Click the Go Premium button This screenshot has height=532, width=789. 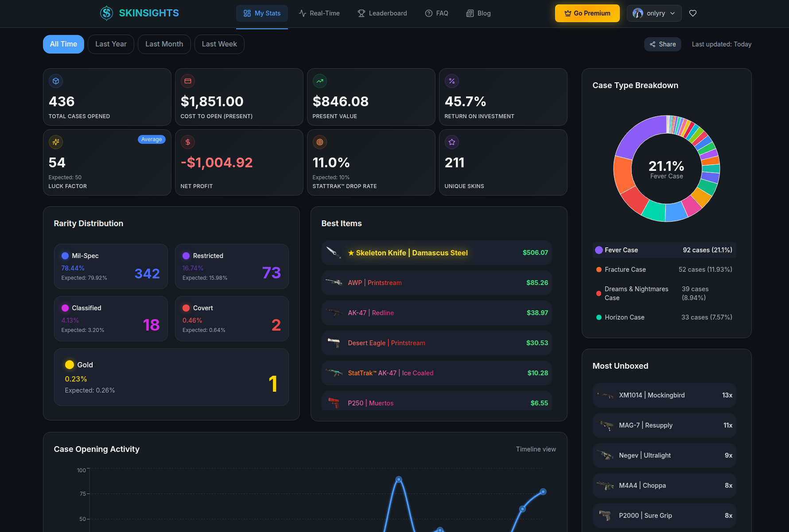[x=587, y=13]
